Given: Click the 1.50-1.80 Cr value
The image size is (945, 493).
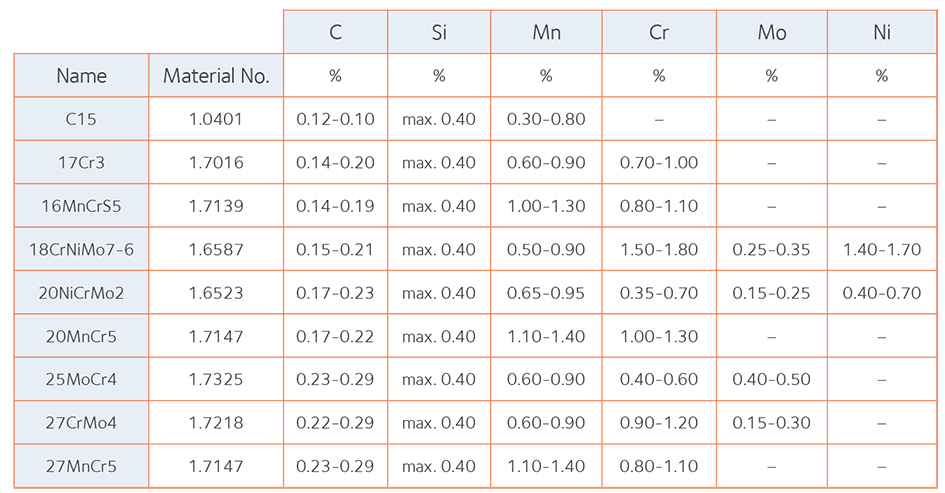Looking at the screenshot, I should [658, 249].
